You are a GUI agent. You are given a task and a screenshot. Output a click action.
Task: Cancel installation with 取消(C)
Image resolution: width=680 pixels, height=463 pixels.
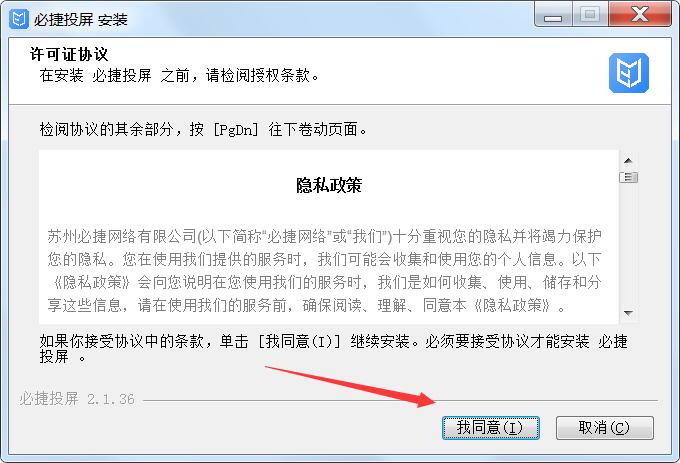605,428
